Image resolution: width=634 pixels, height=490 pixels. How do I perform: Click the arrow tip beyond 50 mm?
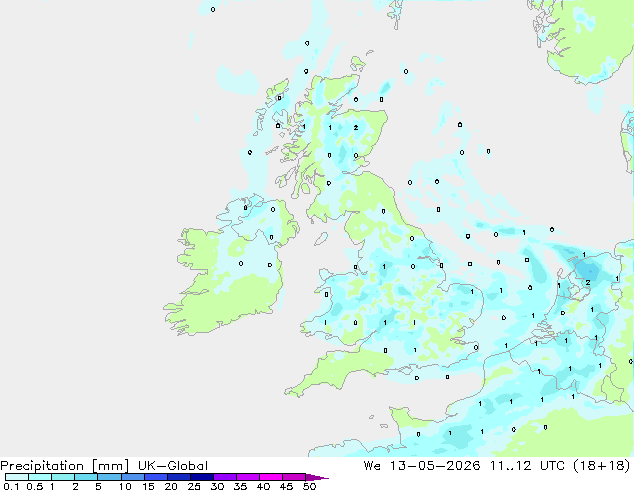click(317, 477)
